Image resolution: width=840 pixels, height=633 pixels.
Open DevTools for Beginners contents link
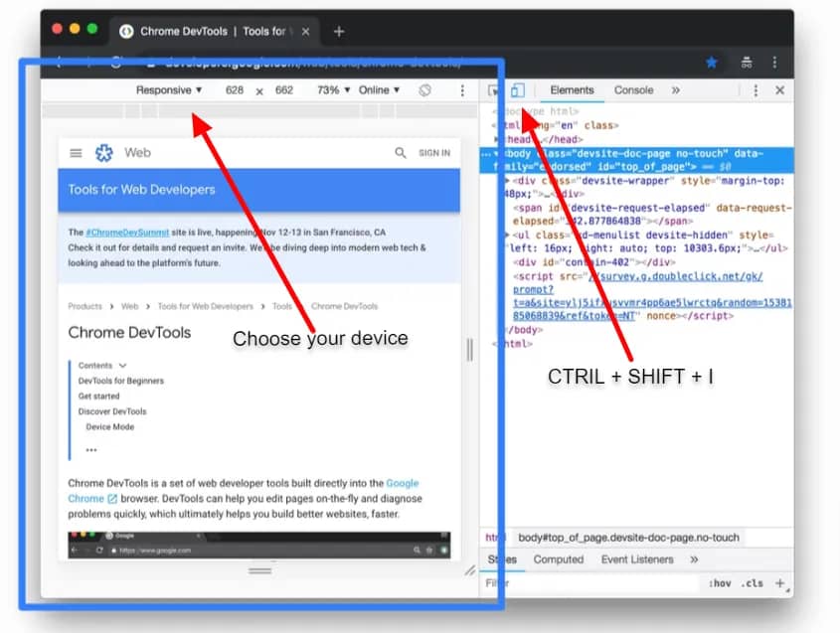click(x=121, y=381)
